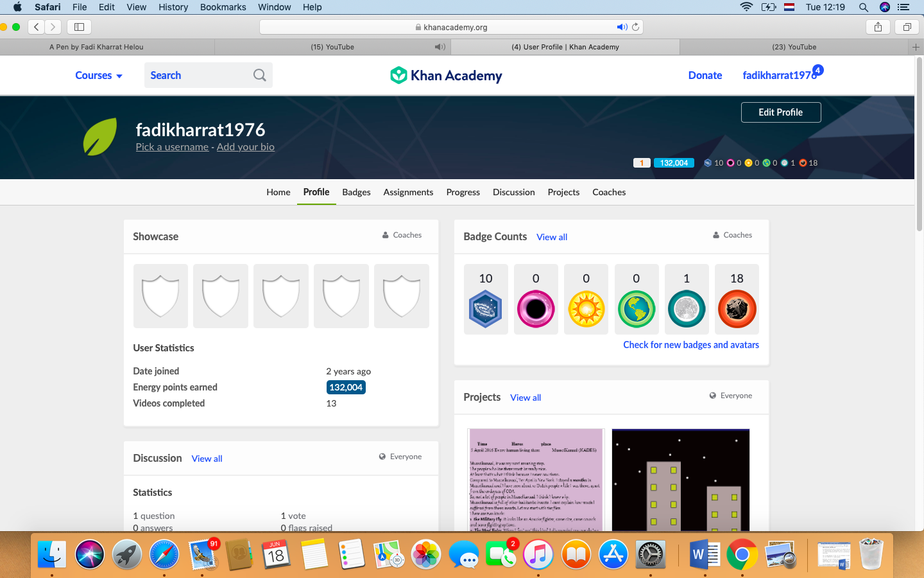Open a new tab with plus button
Viewport: 924px width, 578px height.
tap(916, 47)
